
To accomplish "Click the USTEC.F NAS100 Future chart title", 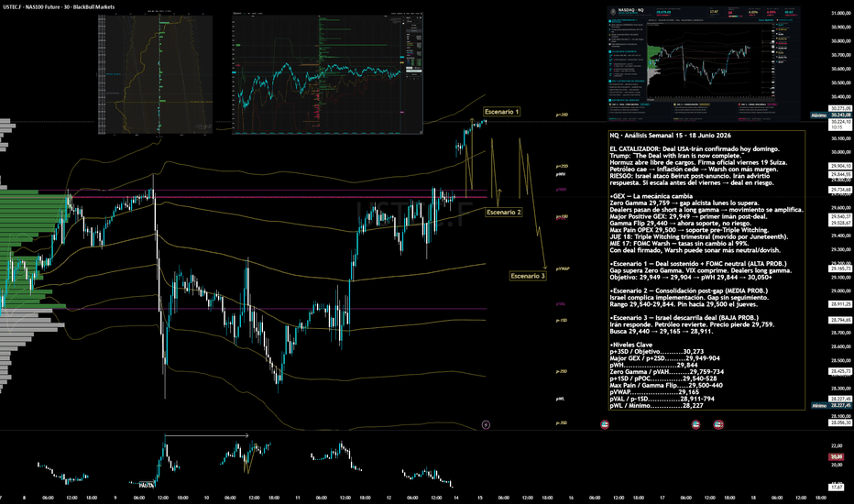I will [x=59, y=7].
